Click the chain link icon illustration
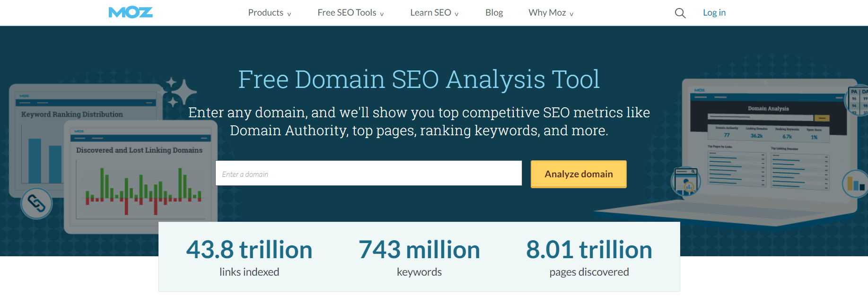Screen dimensions: 868x296 [36, 204]
